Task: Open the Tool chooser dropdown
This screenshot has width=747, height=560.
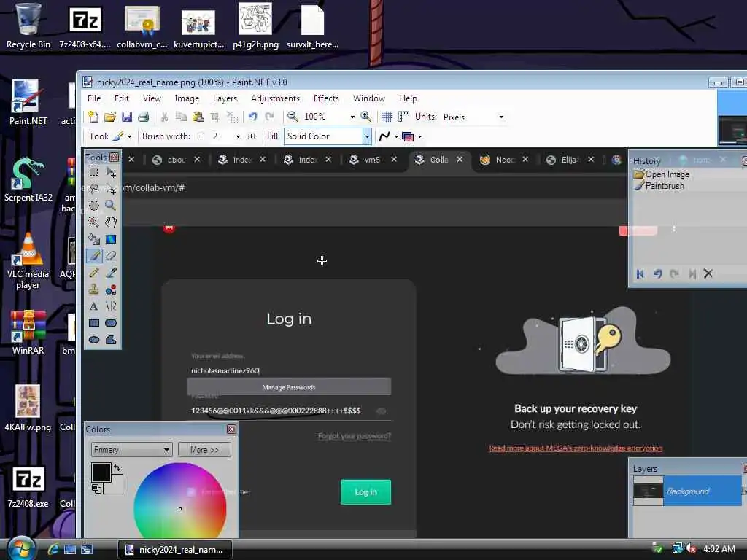Action: pos(129,136)
